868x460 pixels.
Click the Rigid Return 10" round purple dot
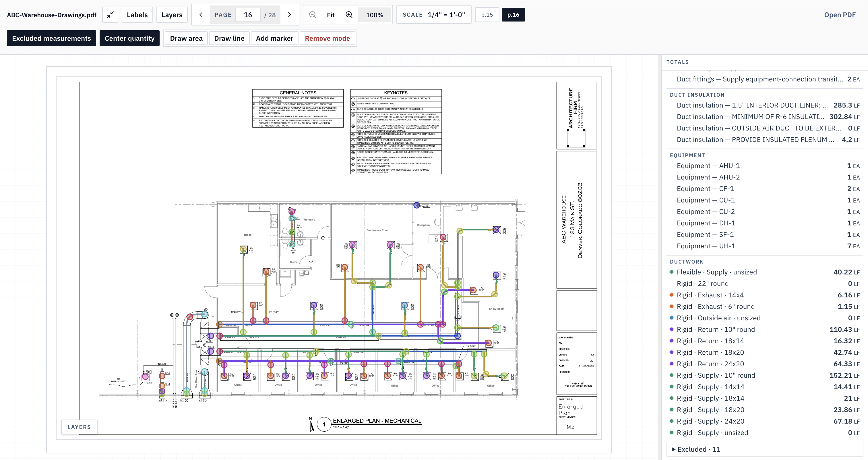[672, 329]
